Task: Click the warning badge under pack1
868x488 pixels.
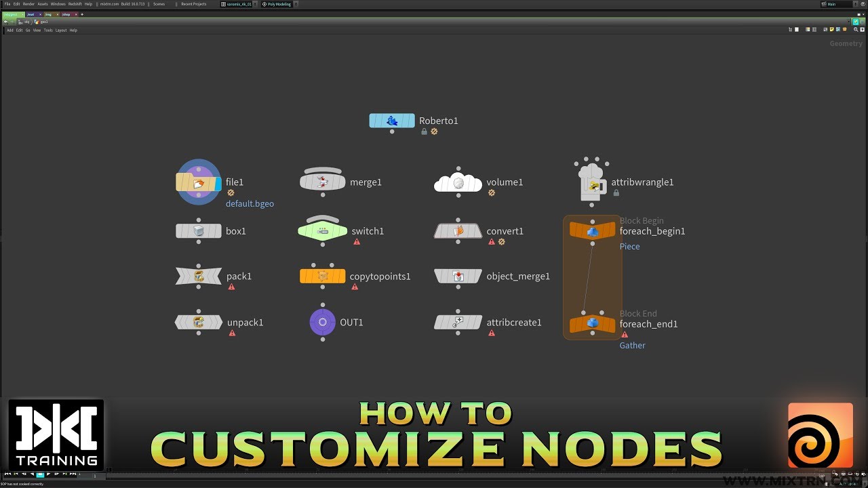Action: pyautogui.click(x=231, y=287)
